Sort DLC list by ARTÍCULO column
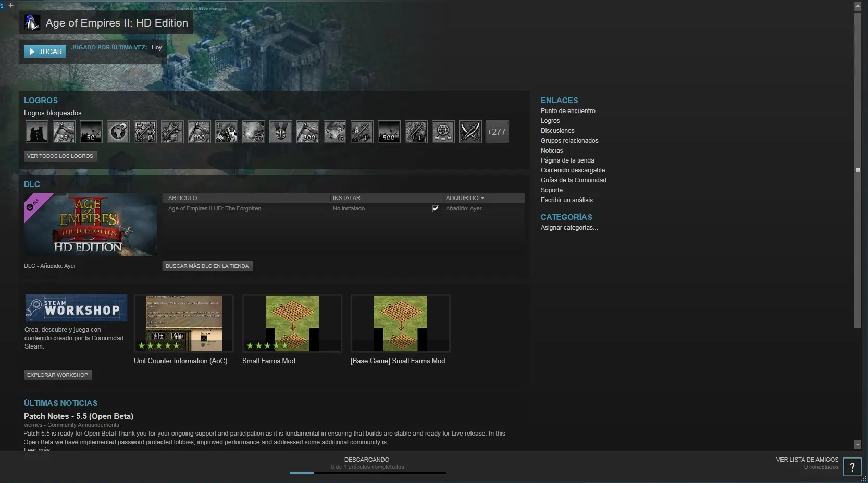Viewport: 868px width, 483px height. pos(182,198)
